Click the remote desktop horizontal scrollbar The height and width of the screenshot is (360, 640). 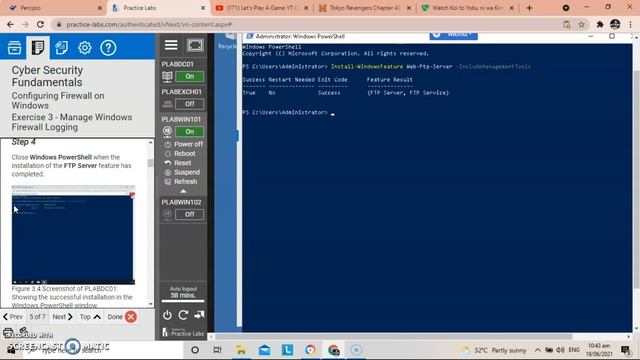point(394,337)
